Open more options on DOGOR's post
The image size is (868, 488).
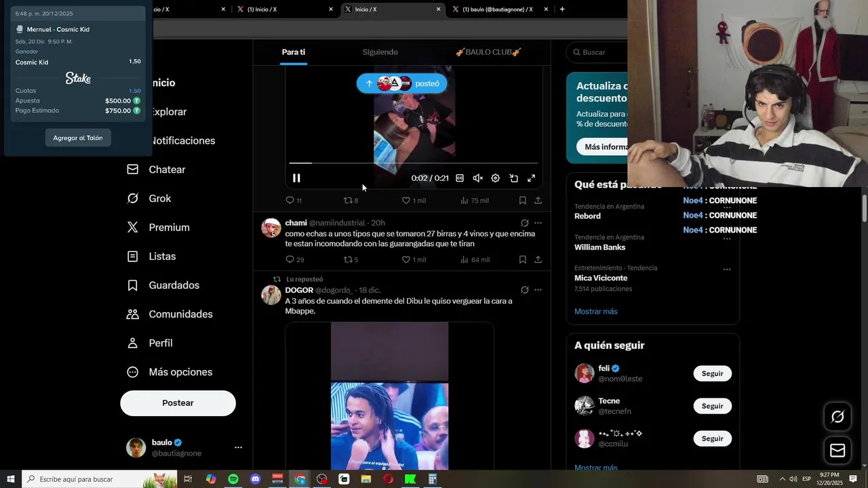(538, 290)
